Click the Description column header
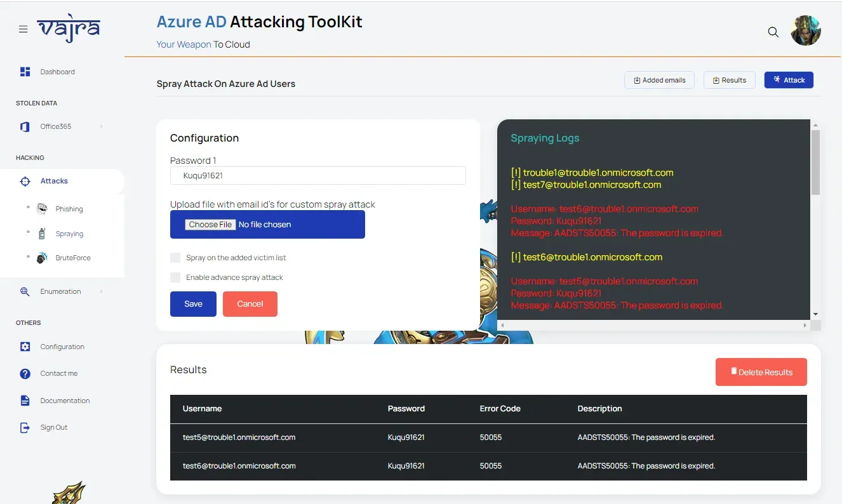This screenshot has width=842, height=504. tap(599, 409)
